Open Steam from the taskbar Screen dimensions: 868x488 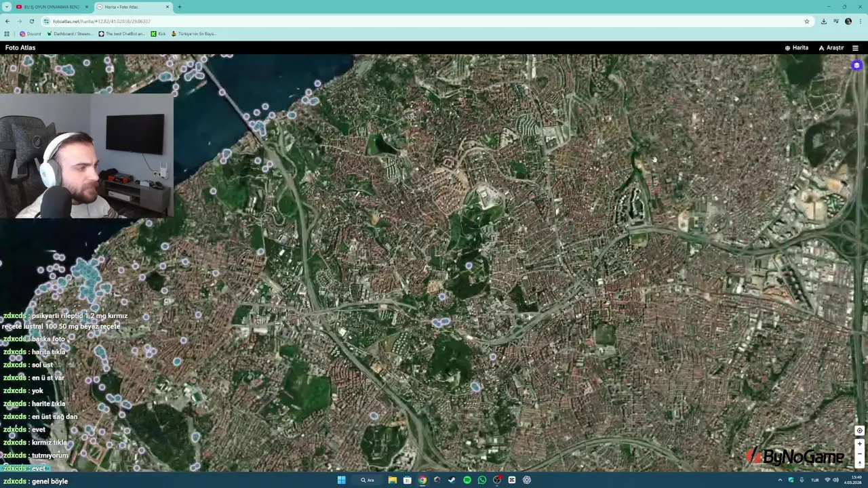click(452, 480)
